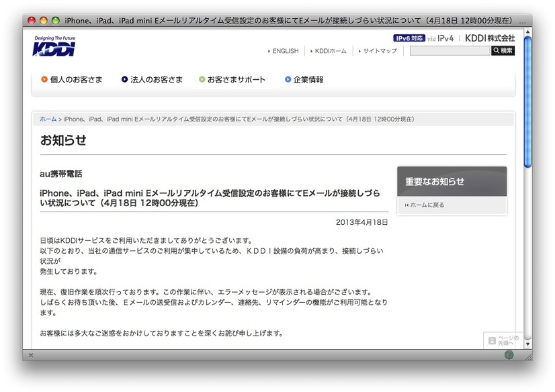
Task: Open 法人のお客さま menu
Action: point(157,79)
